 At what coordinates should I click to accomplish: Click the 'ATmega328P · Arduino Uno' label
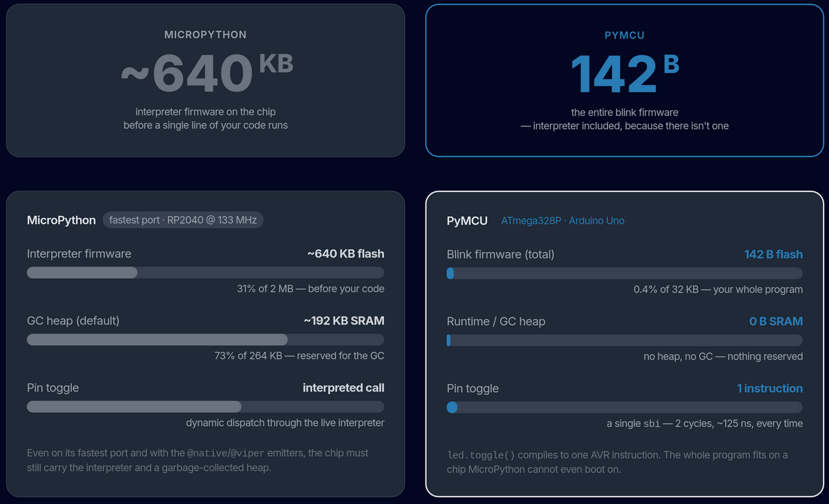tap(562, 221)
